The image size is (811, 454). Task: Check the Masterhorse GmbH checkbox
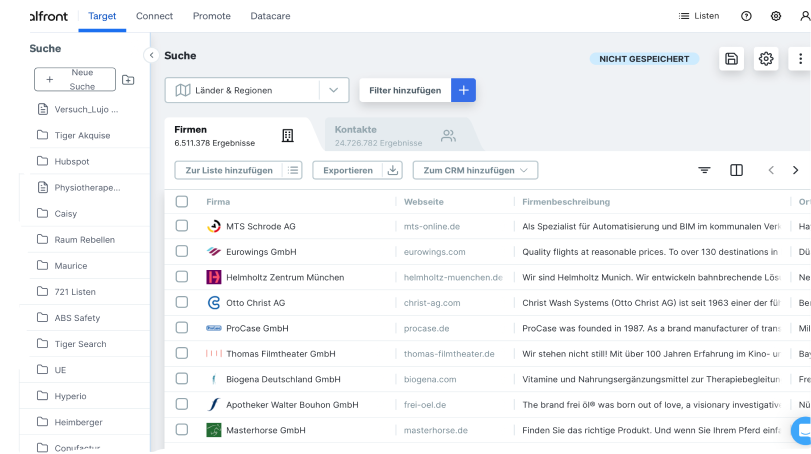tap(182, 430)
